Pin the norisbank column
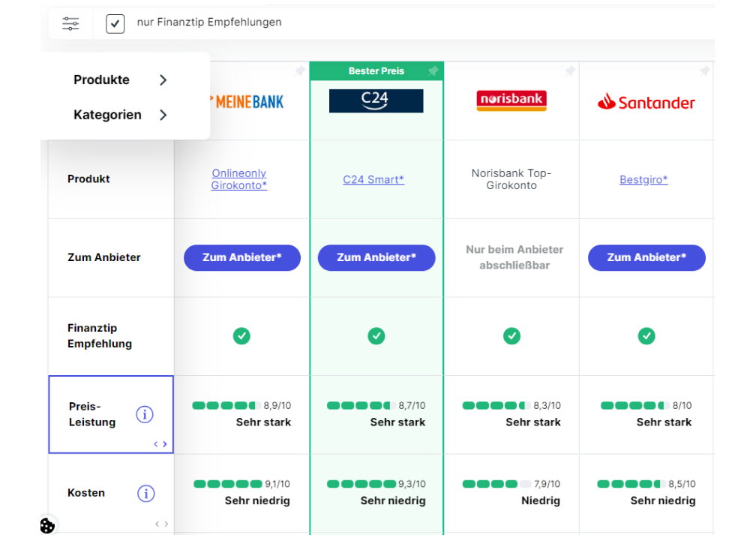This screenshot has height=535, width=756. (x=570, y=71)
